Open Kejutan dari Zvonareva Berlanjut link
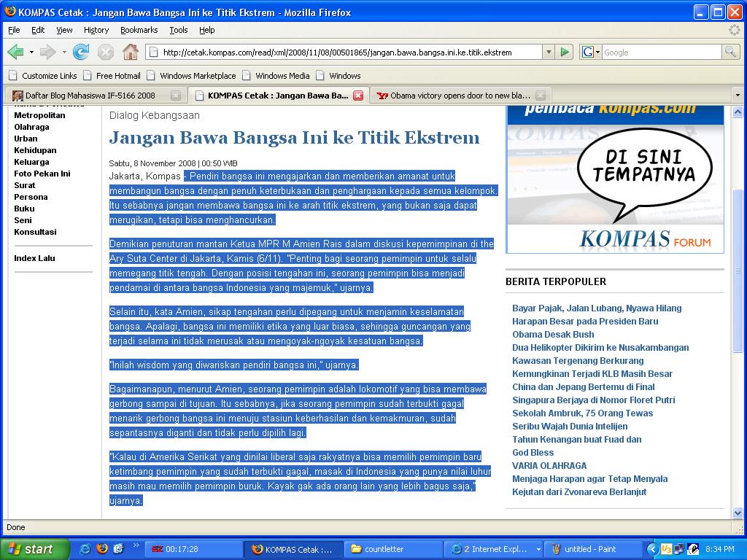 click(579, 492)
